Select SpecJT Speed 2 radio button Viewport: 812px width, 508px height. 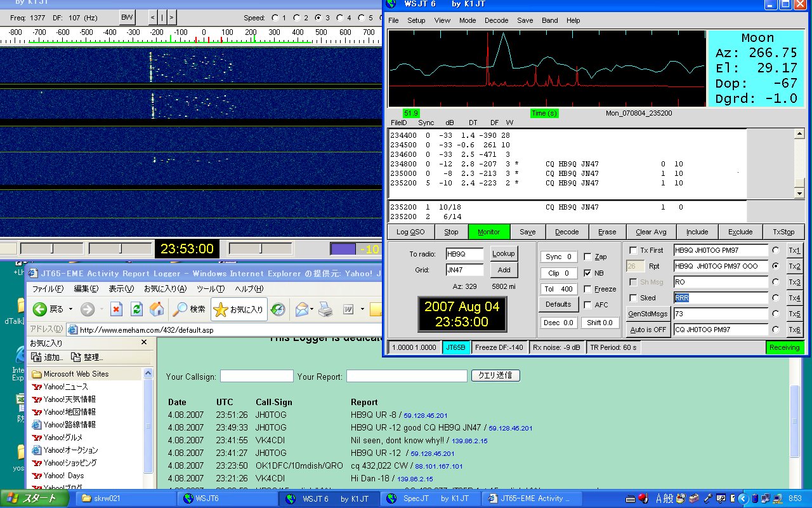296,18
